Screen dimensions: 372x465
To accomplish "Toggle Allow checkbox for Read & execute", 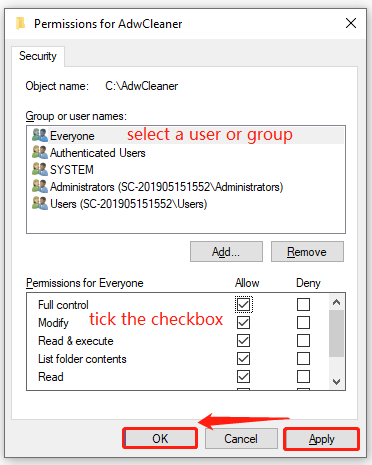I will (243, 340).
